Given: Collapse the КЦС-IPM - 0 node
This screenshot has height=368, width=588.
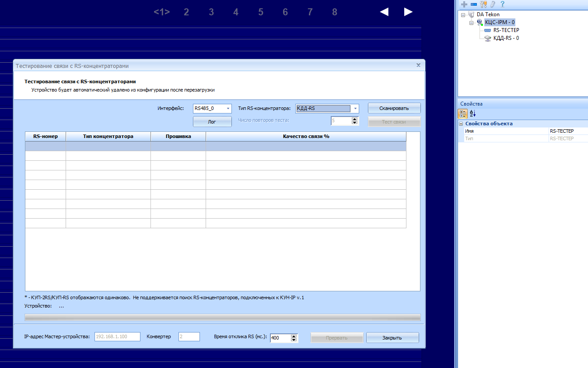Looking at the screenshot, I should (471, 22).
